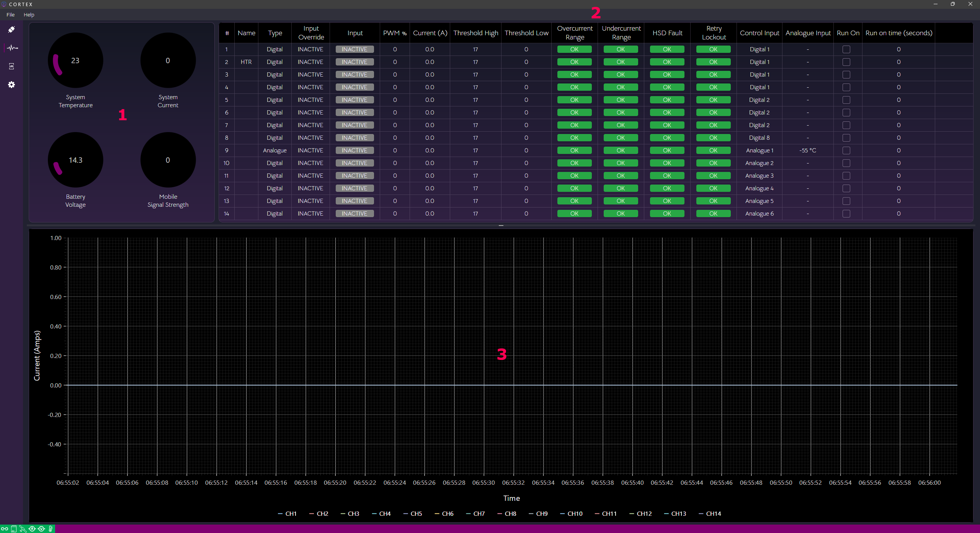The image size is (980, 533).
Task: Click the System Temperature gauge showing 23
Action: pyautogui.click(x=75, y=60)
